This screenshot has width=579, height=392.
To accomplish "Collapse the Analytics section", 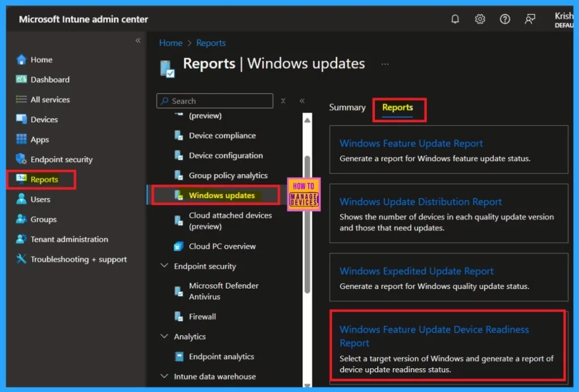I will tap(165, 336).
